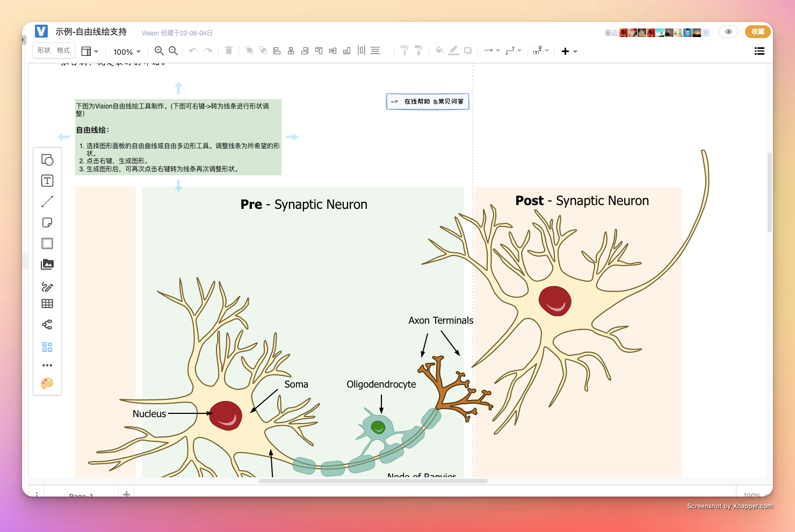Click the left arrow beside green note
This screenshot has width=795, height=532.
pyautogui.click(x=64, y=137)
